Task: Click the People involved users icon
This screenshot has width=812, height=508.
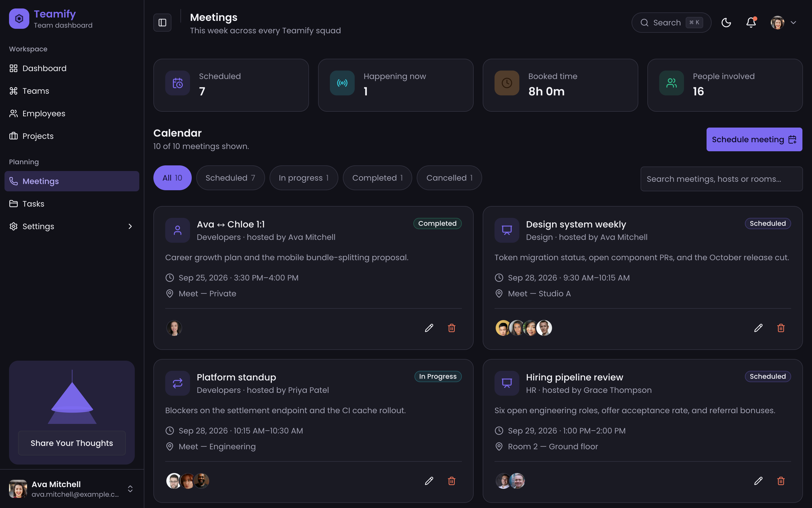Action: 671,83
